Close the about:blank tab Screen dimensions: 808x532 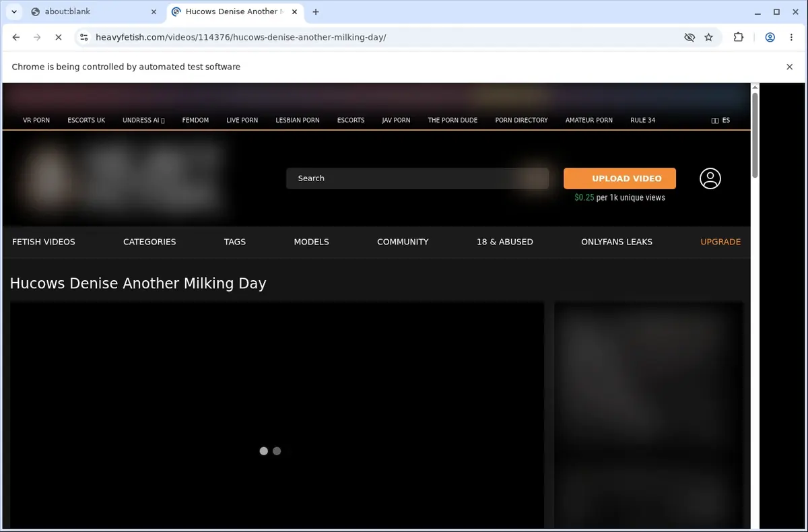154,11
